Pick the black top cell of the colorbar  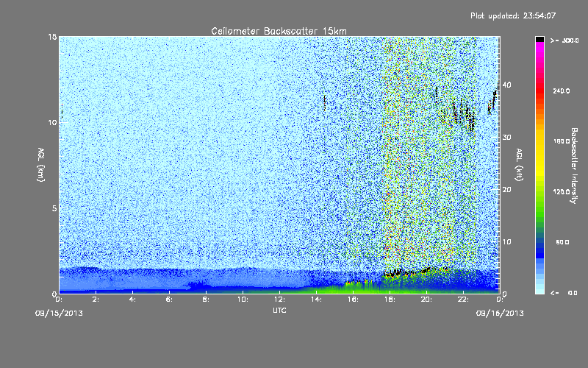539,39
